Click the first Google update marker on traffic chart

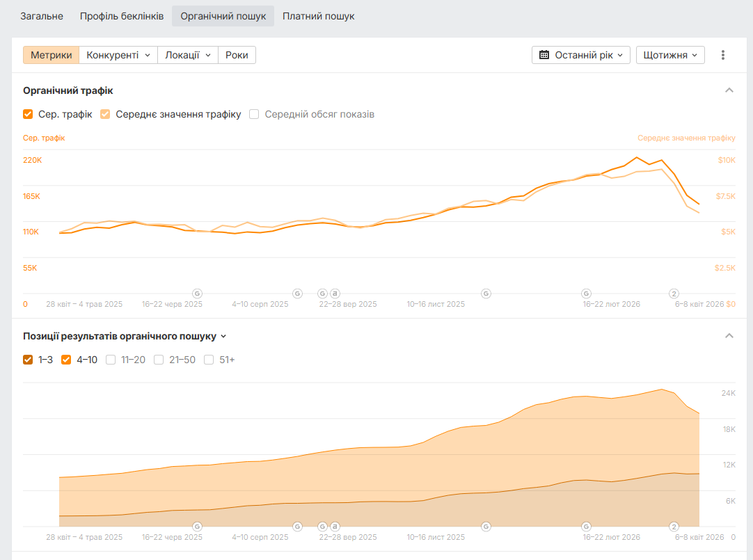(197, 294)
